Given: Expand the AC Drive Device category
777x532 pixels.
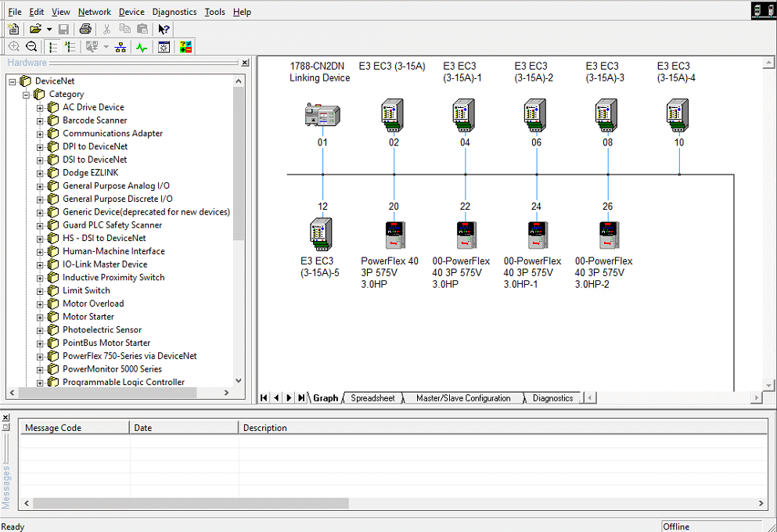Looking at the screenshot, I should tap(40, 107).
